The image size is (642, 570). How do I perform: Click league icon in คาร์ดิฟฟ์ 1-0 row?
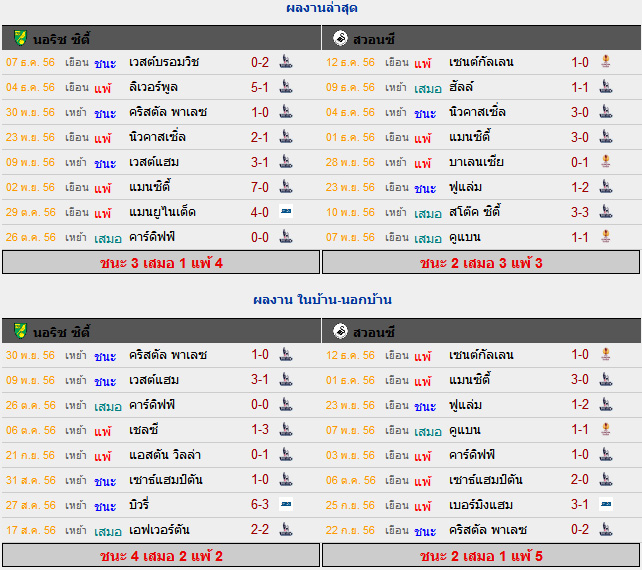coord(606,454)
